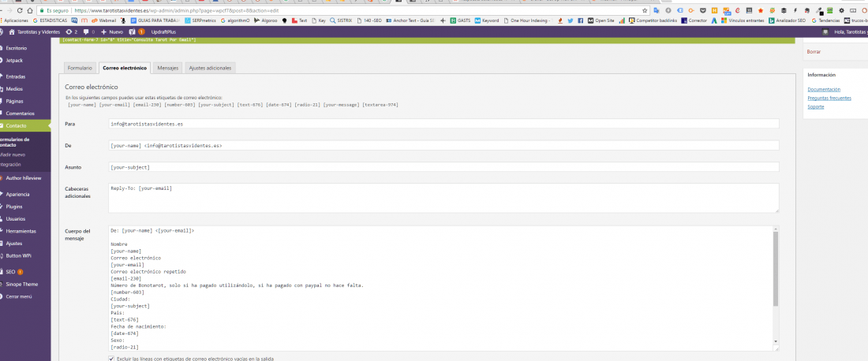The image size is (868, 361).
Task: Click the message body scrollbar thumb
Action: pyautogui.click(x=776, y=269)
